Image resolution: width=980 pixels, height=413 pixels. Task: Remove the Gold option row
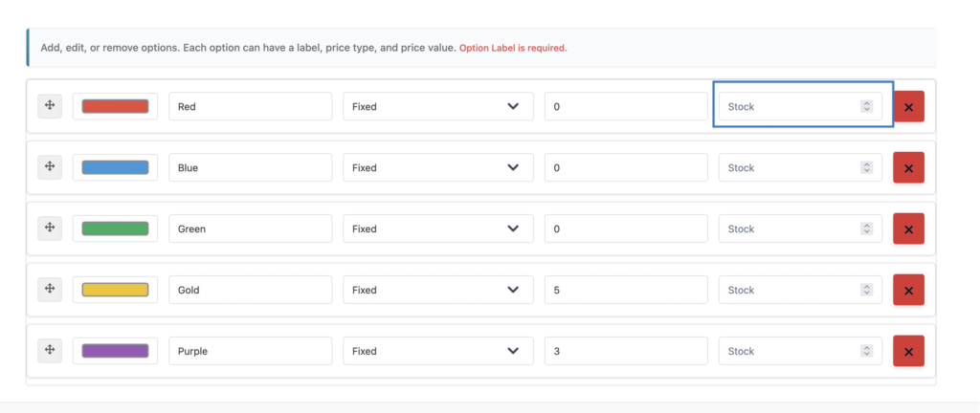(908, 291)
